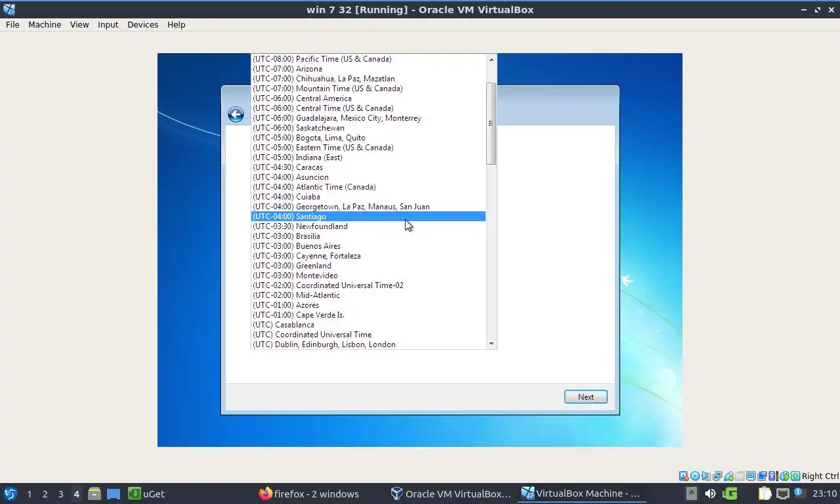The width and height of the screenshot is (840, 504).
Task: Click green uGet tray icon
Action: [730, 493]
